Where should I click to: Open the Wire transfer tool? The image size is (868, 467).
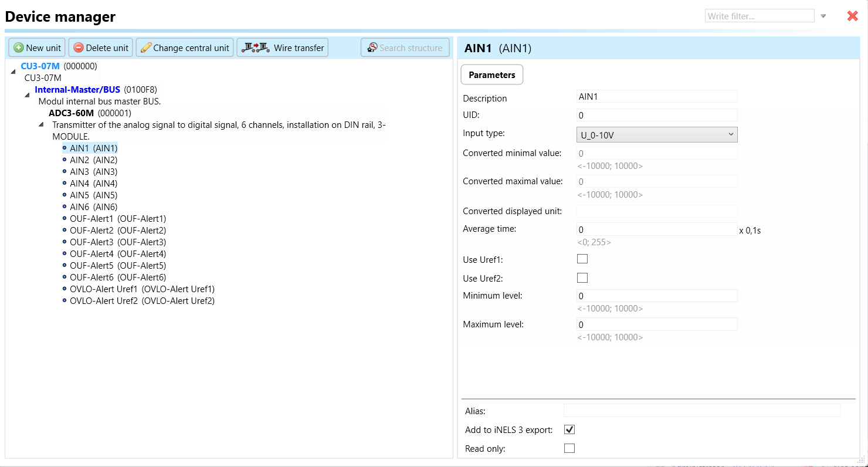[282, 48]
